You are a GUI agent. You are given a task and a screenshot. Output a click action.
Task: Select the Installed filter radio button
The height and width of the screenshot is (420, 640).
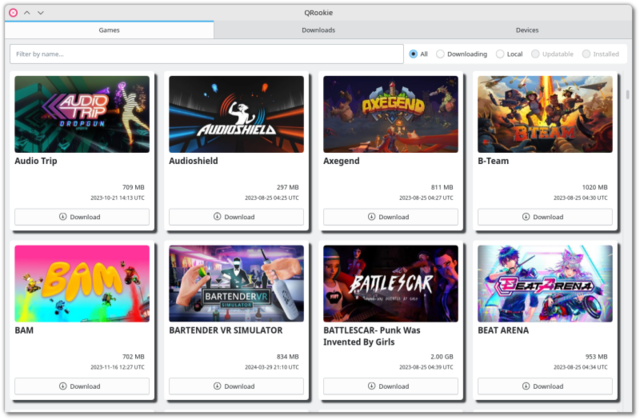click(600, 54)
